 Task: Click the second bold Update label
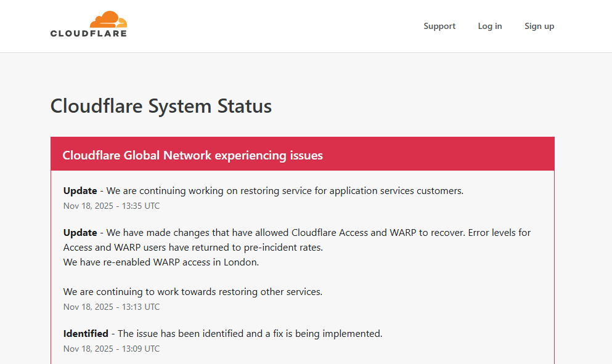[x=80, y=233]
